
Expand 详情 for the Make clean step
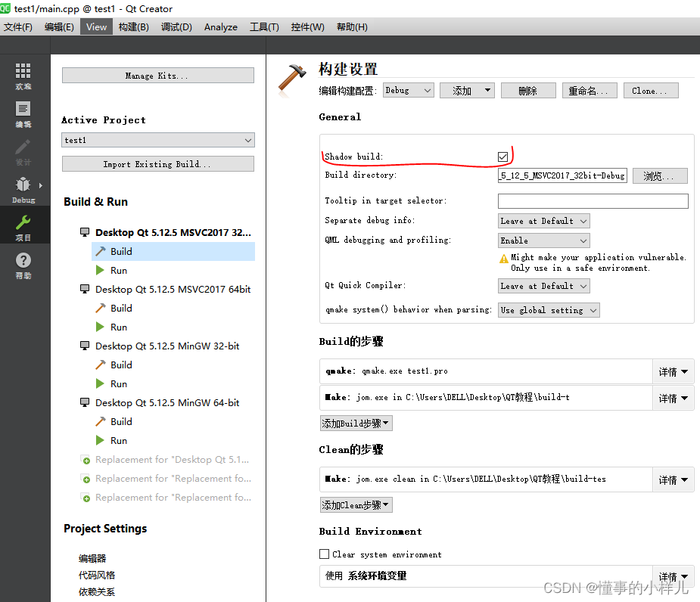pyautogui.click(x=673, y=479)
